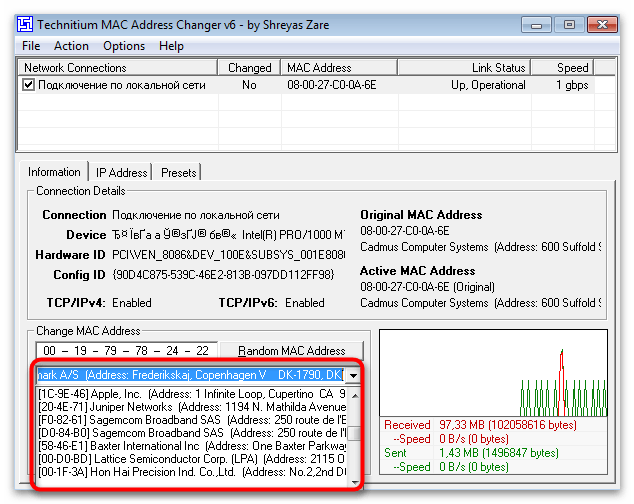Screen dimensions: 634x504
Task: Click the Random MAC Address button
Action: point(292,351)
